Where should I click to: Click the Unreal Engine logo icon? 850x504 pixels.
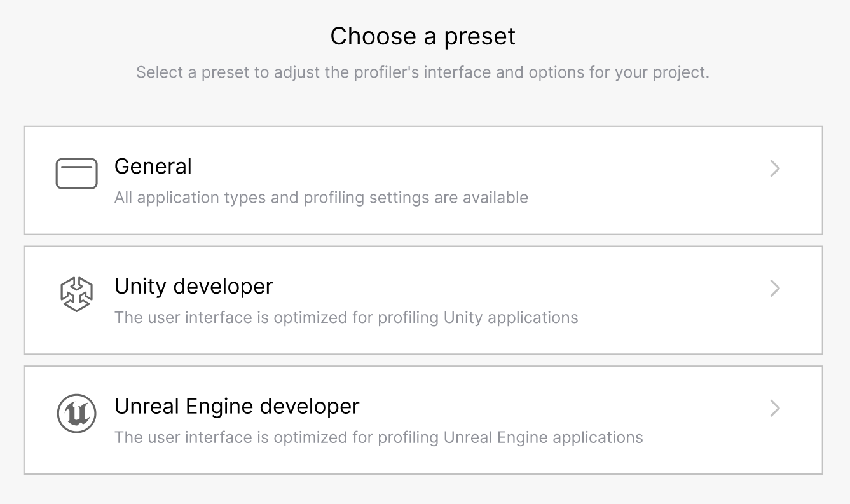coord(76,414)
